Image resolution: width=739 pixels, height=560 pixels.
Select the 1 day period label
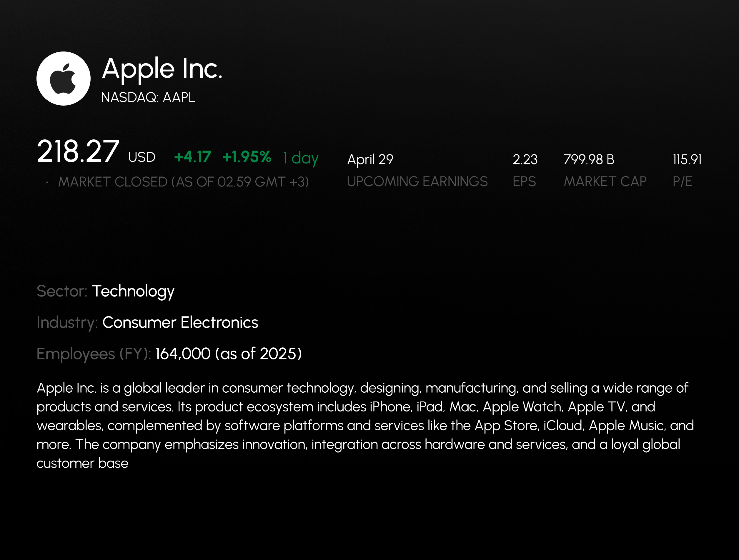click(x=301, y=158)
